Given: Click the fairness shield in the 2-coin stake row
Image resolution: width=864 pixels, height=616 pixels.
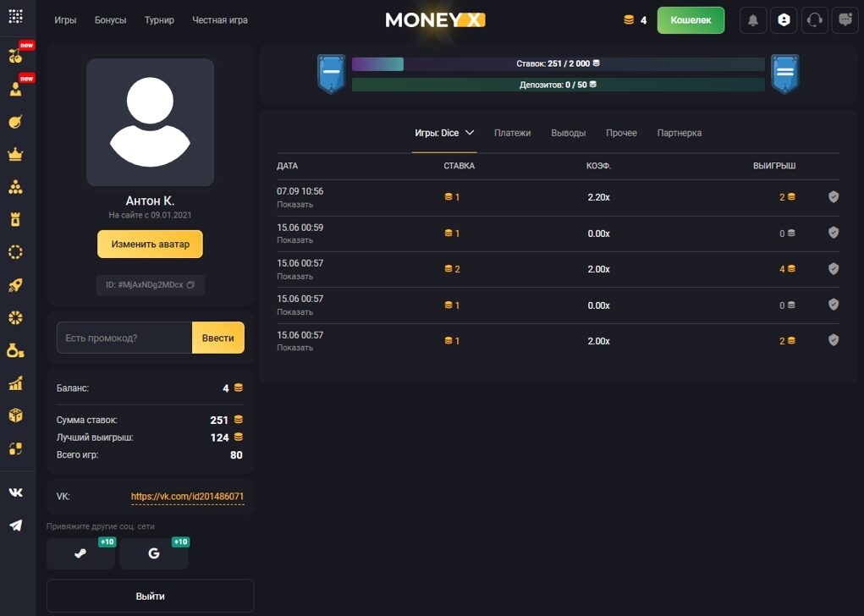Looking at the screenshot, I should pos(834,268).
